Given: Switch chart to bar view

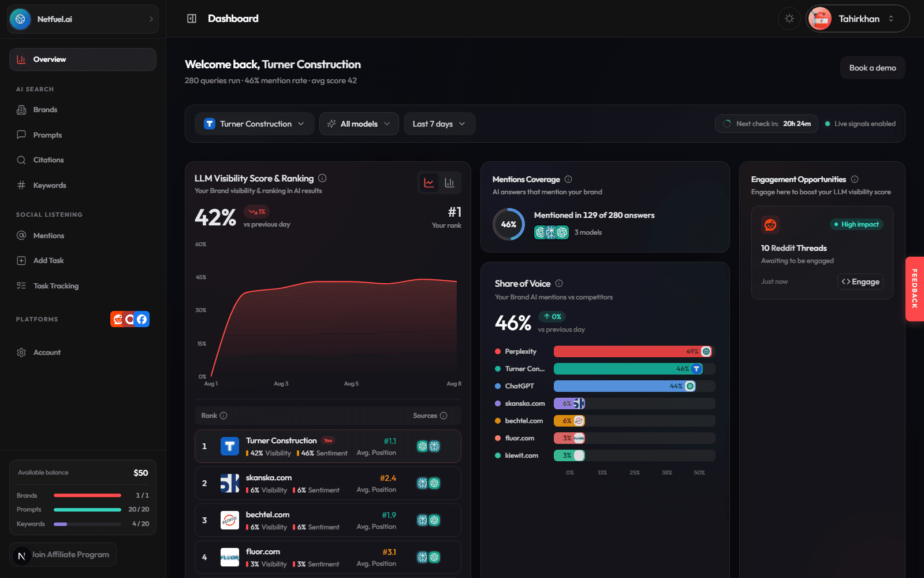Looking at the screenshot, I should [x=449, y=183].
